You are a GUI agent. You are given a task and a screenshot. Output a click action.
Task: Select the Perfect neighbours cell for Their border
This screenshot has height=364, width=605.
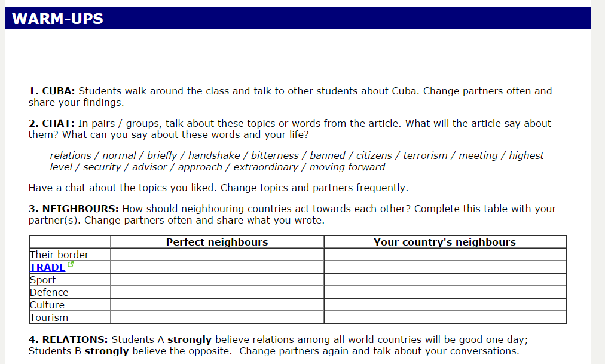tap(217, 255)
